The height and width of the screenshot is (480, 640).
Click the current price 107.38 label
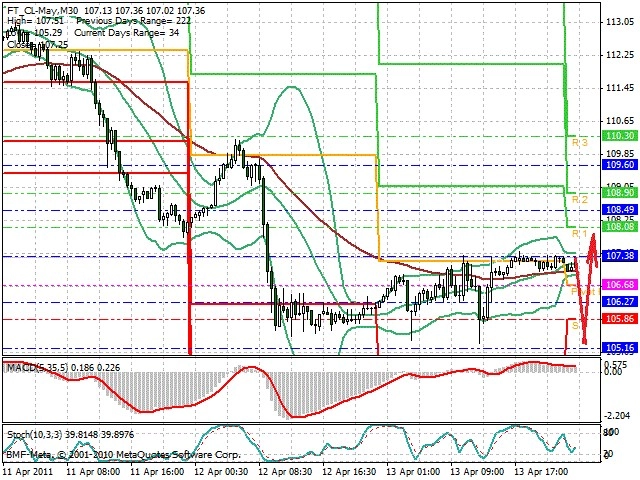pos(620,256)
